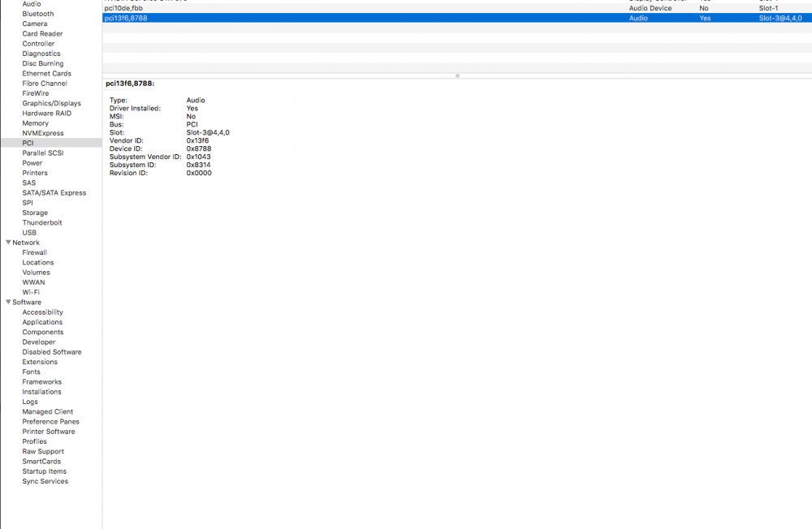Select SATA/SATA Express entry
This screenshot has height=529, width=812.
tap(54, 192)
